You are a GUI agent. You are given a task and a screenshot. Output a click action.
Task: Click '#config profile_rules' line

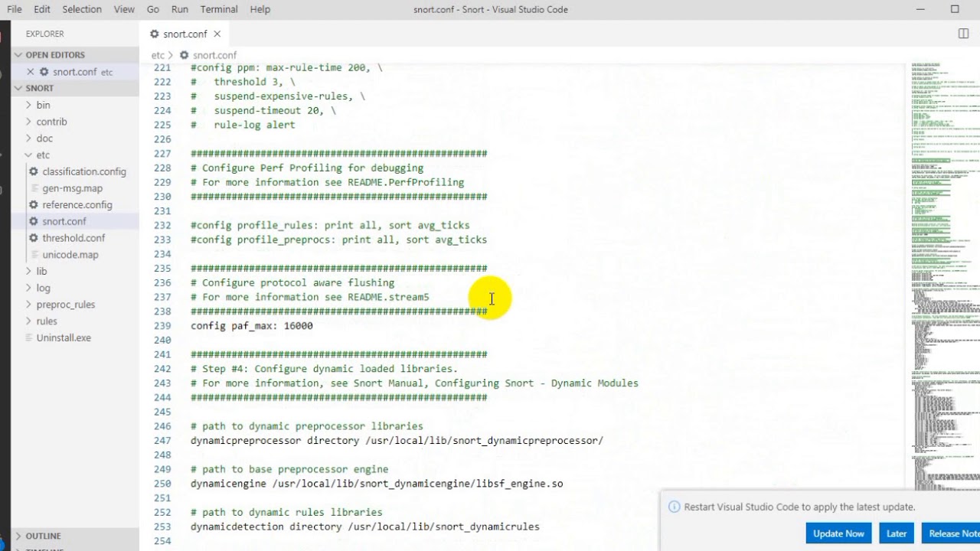(x=330, y=225)
